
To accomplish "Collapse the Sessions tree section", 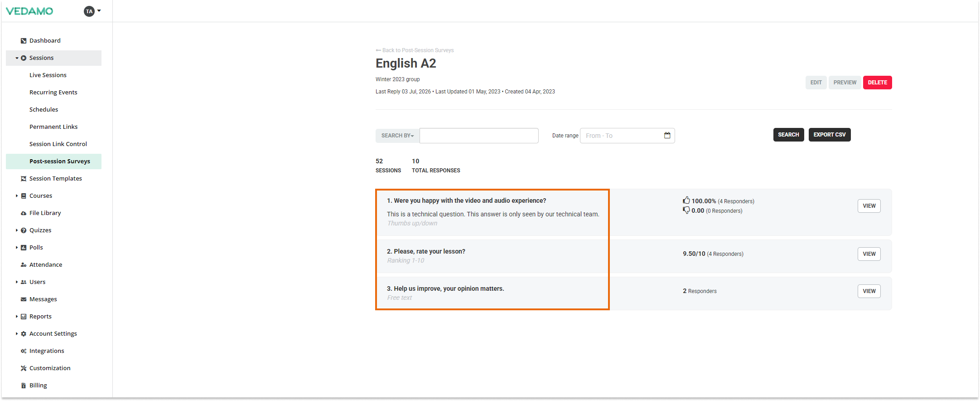I will pyautogui.click(x=17, y=58).
